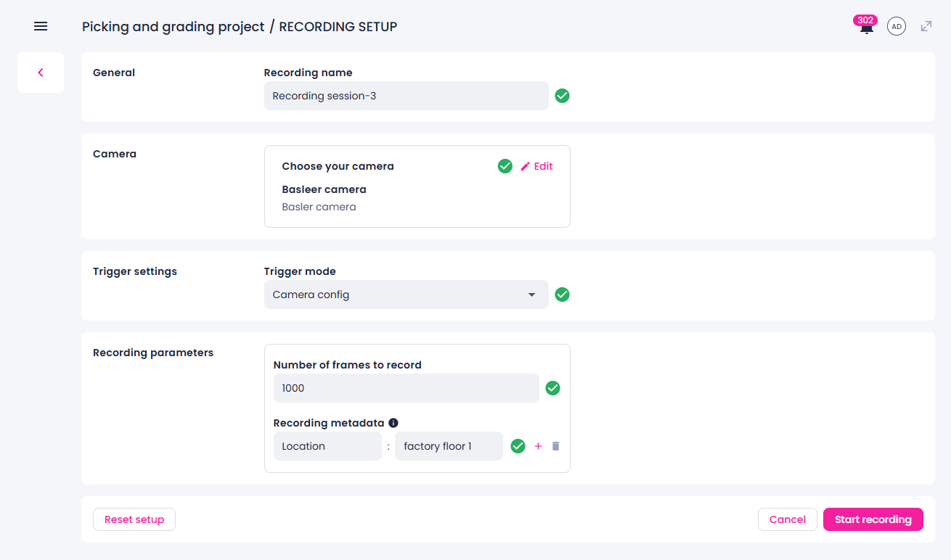Focus the Number of frames input
The width and height of the screenshot is (951, 560).
(407, 388)
